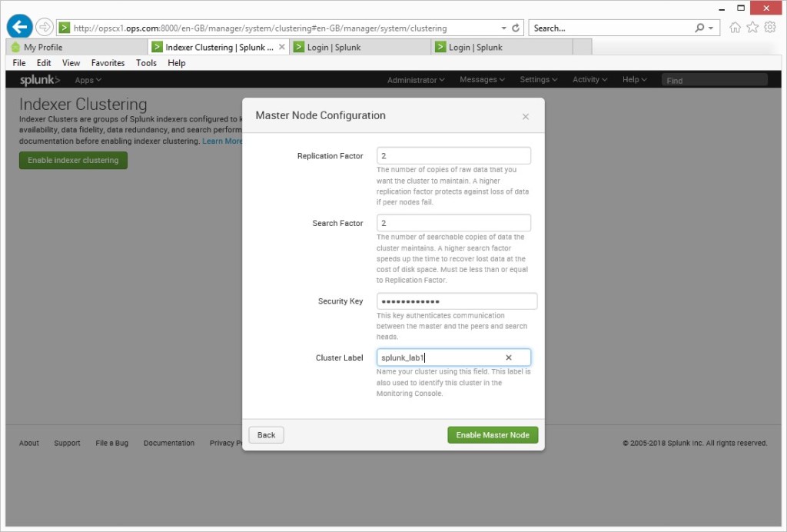The image size is (787, 532).
Task: Expand the Administrator user menu
Action: 415,79
